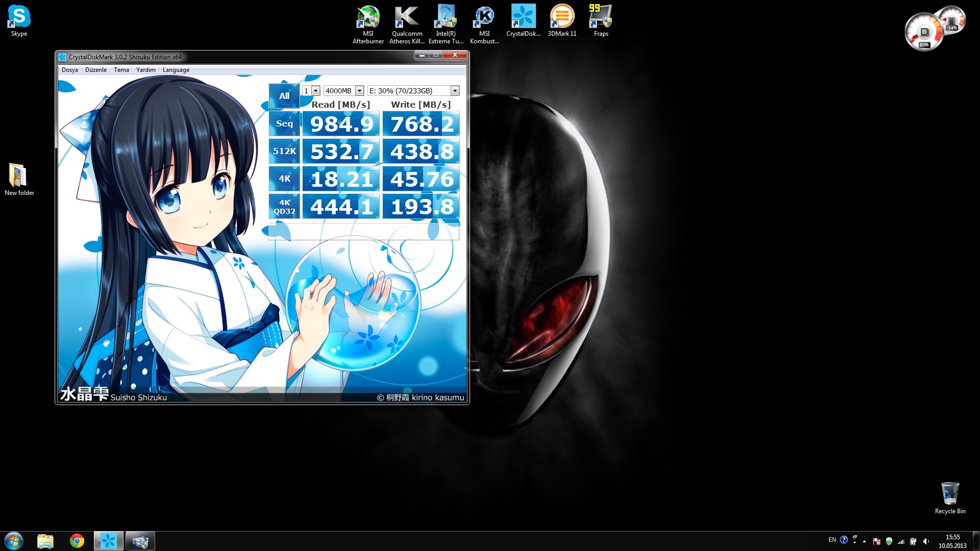Click the empty comment field below results

click(364, 231)
